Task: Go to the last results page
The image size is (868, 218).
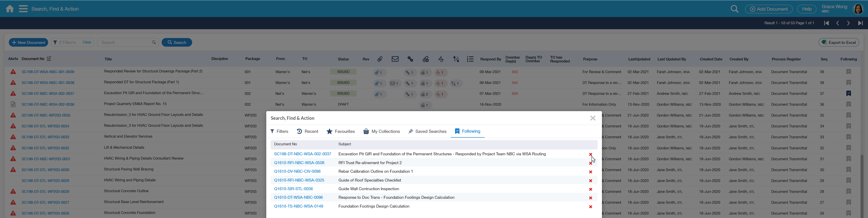Action: 860,23
